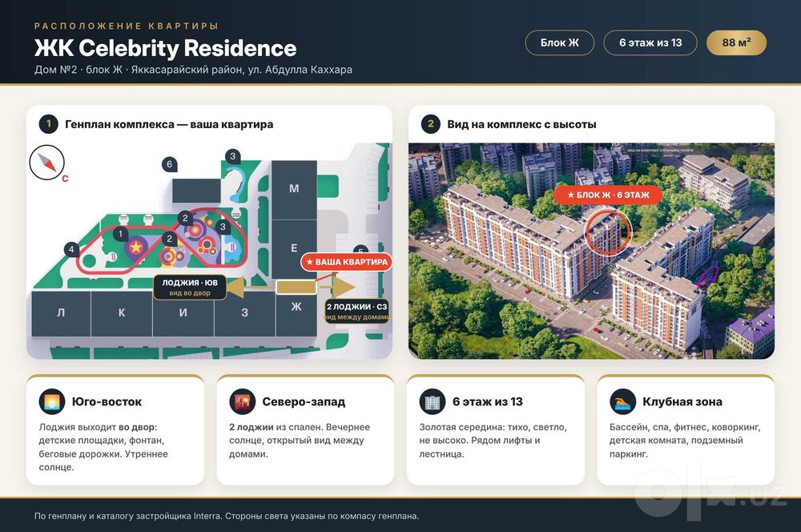Select building block З on the plan
Image resolution: width=801 pixels, height=532 pixels.
pyautogui.click(x=244, y=313)
